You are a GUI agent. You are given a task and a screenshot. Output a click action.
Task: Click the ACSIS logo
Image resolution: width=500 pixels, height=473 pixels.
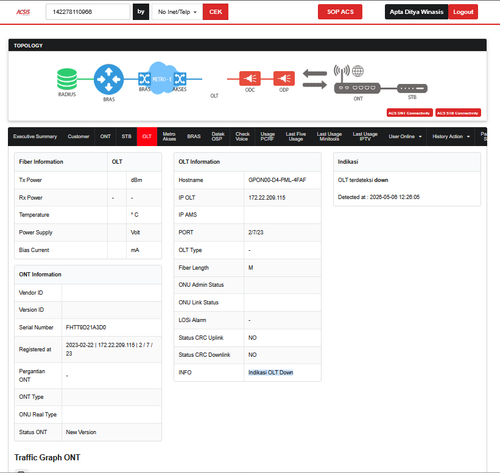coord(23,12)
